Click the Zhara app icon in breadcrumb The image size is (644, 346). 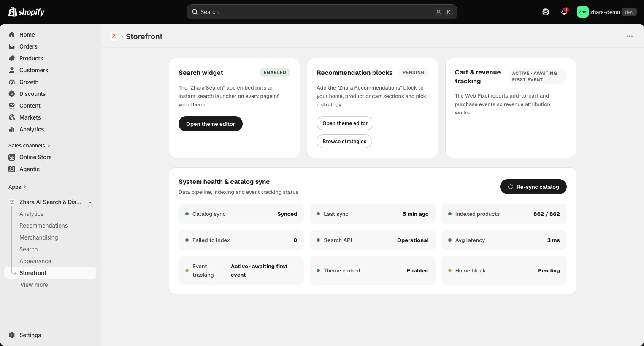114,36
